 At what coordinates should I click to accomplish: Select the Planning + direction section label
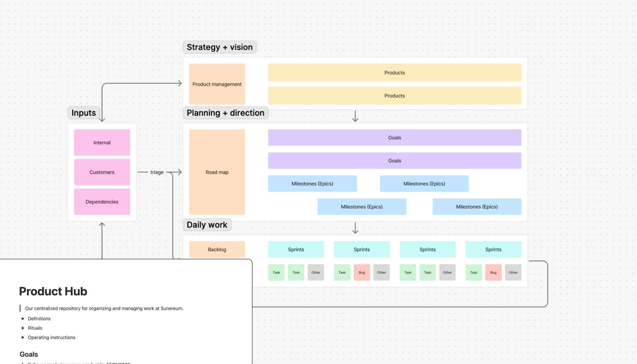click(x=226, y=113)
